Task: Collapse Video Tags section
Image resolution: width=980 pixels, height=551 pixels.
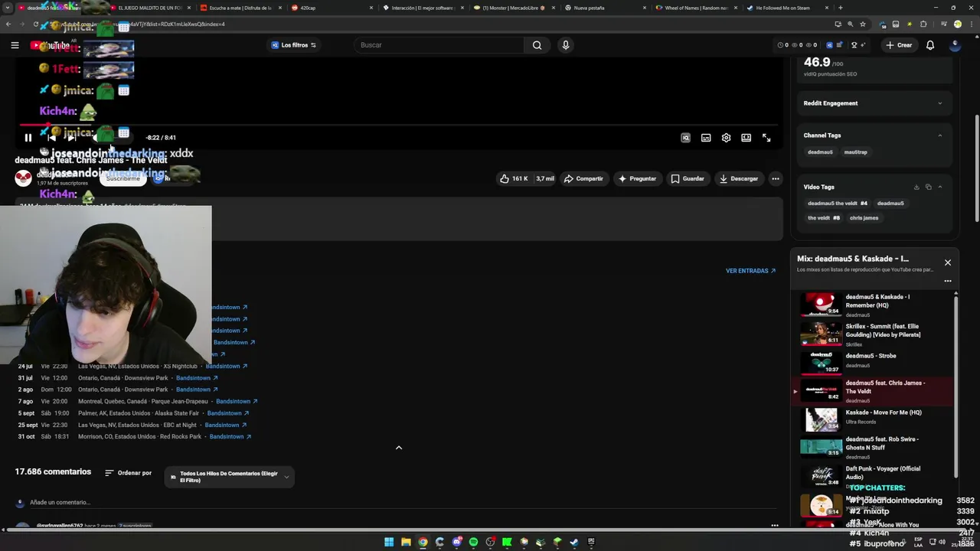Action: click(939, 187)
